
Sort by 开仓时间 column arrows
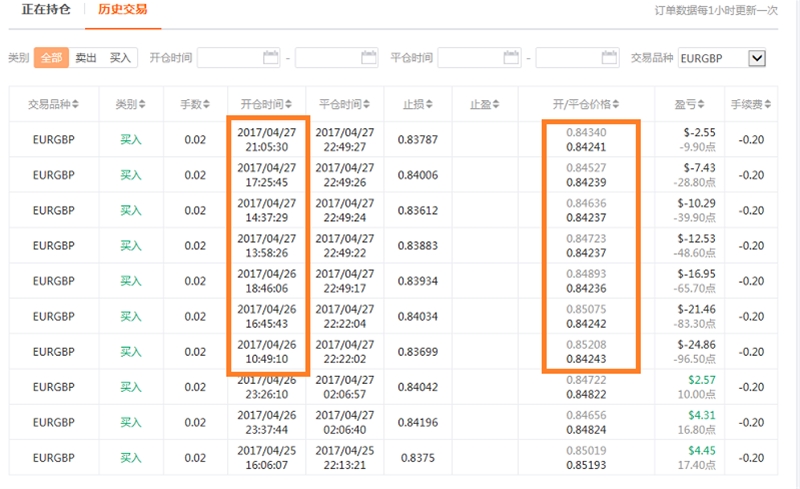click(x=288, y=104)
